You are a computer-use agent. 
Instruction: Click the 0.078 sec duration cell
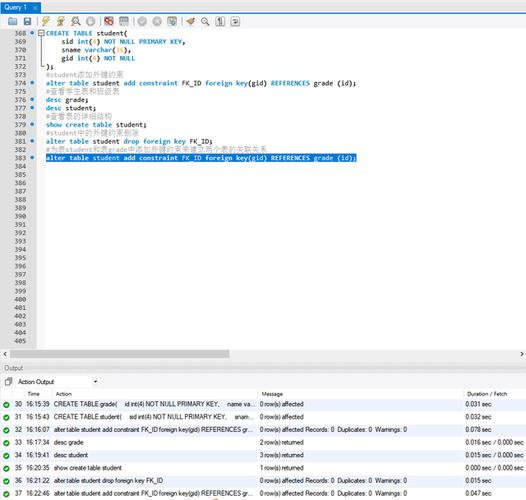pyautogui.click(x=478, y=430)
